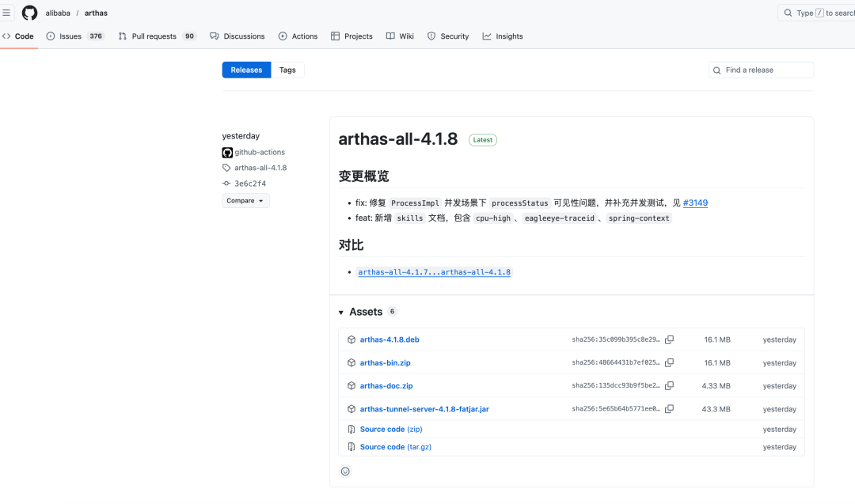
Task: Open the Security tab
Action: pos(447,36)
